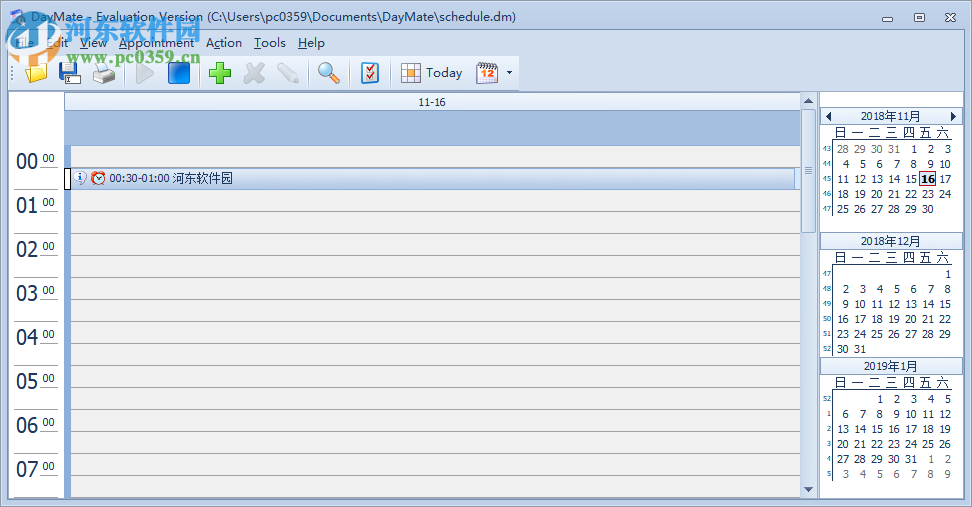
Task: Click the grey play arrow icon
Action: [x=145, y=73]
